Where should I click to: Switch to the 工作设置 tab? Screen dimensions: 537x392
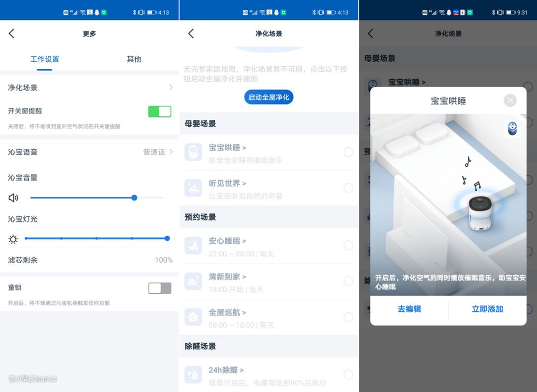pos(45,59)
